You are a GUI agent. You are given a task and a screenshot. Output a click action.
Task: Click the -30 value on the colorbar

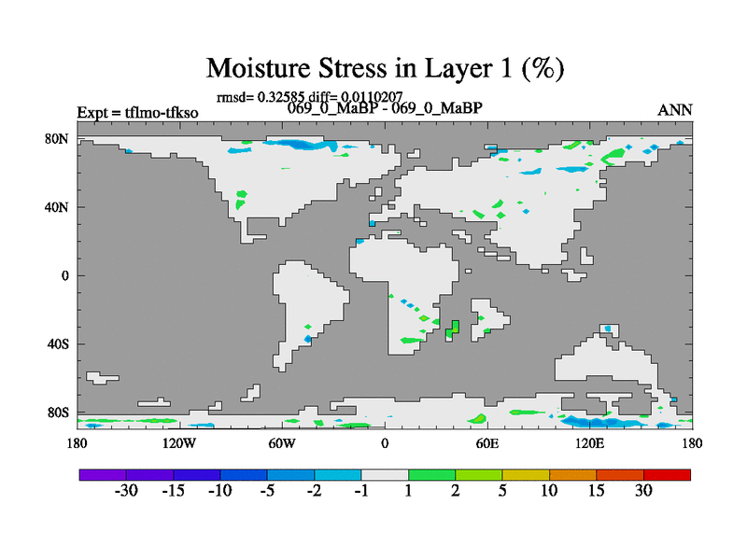[x=125, y=491]
